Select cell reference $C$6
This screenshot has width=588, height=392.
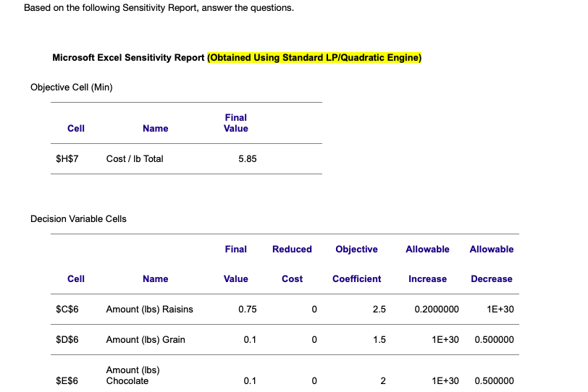point(67,310)
